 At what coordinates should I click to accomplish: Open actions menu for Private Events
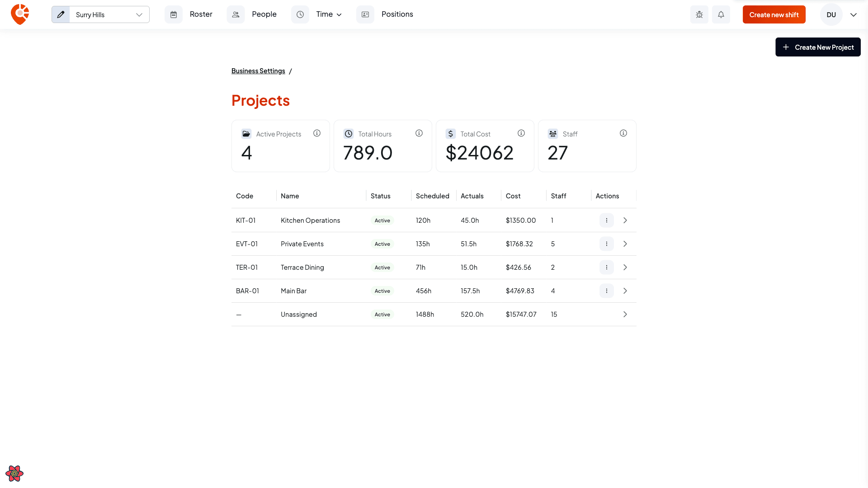[x=607, y=244]
